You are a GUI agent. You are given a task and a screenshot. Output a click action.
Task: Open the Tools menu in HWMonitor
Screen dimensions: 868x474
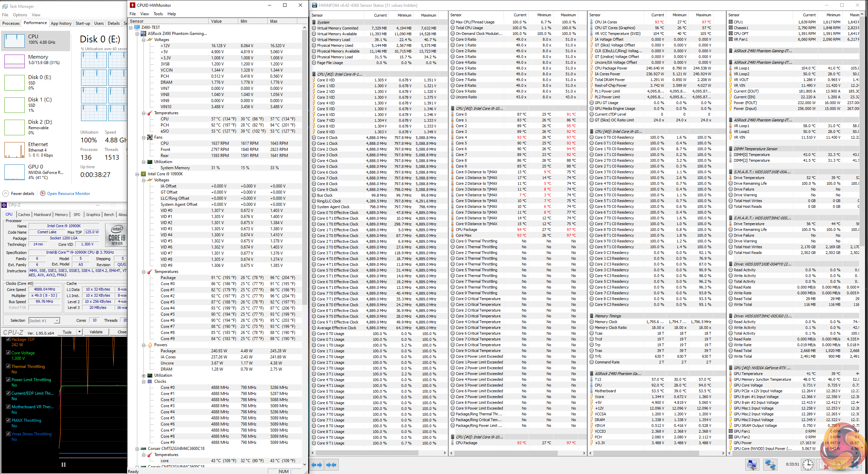[158, 14]
